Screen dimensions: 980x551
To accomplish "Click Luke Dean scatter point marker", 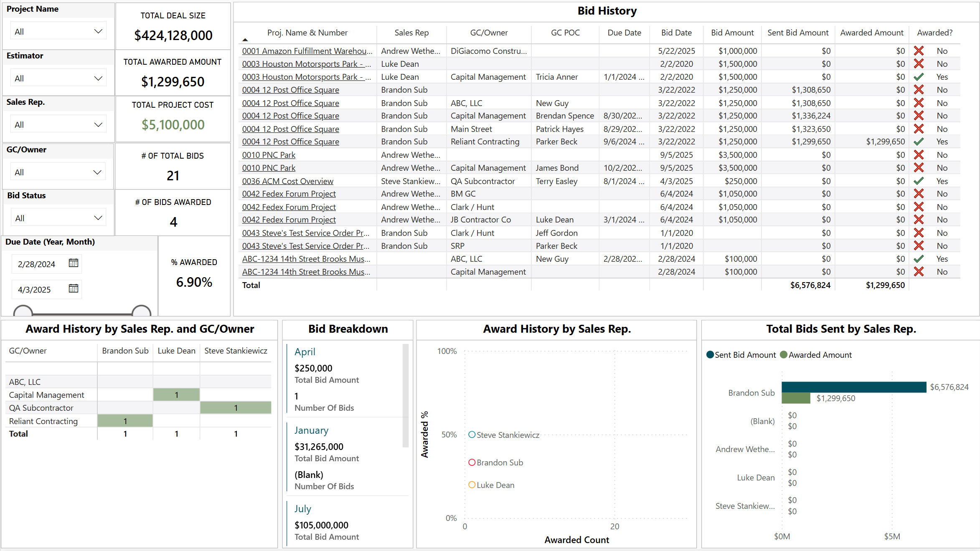I will (472, 485).
